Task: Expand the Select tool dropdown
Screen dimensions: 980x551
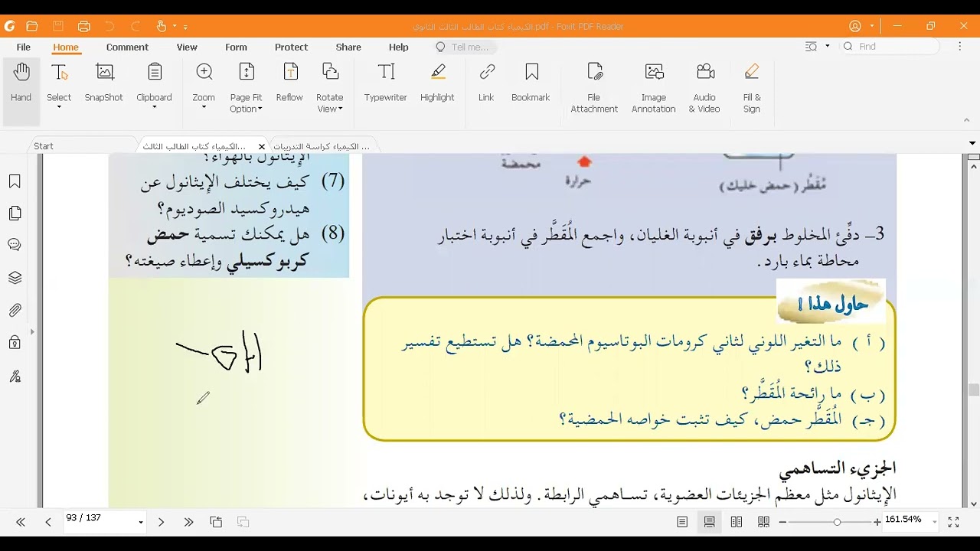Action: pos(59,107)
